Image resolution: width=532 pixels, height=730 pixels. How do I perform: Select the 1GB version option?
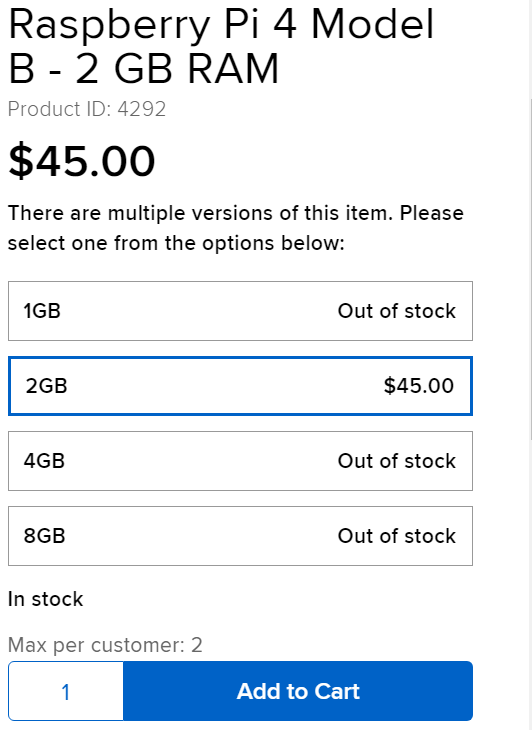tap(240, 311)
